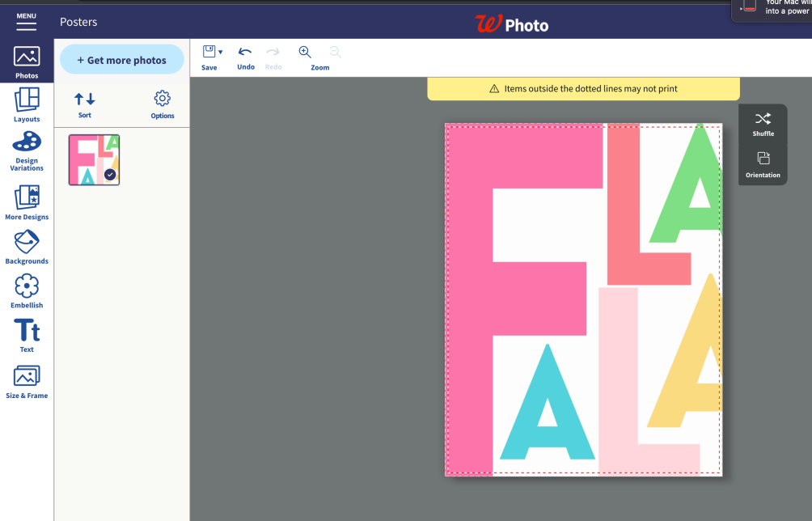
Task: Select the Text tool
Action: pos(27,335)
